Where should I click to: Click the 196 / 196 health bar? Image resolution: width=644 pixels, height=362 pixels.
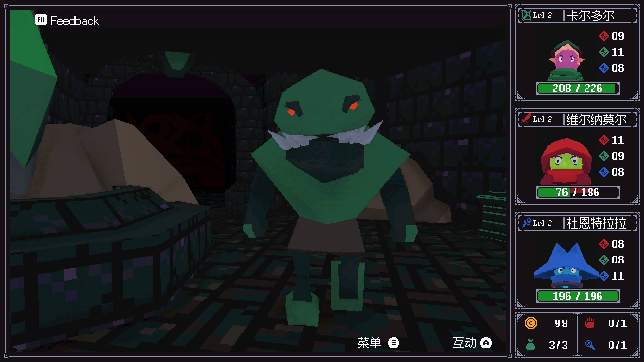click(578, 296)
